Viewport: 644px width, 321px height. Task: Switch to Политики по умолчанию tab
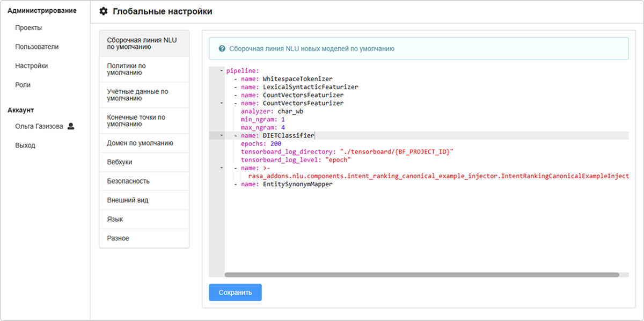point(144,69)
